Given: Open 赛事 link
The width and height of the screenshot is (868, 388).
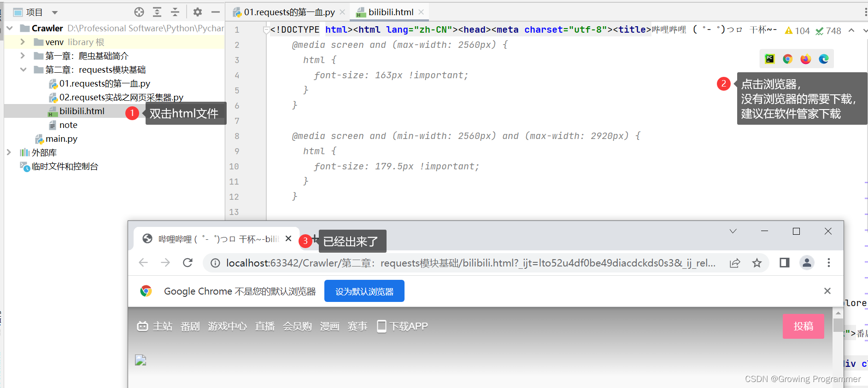Looking at the screenshot, I should (357, 326).
